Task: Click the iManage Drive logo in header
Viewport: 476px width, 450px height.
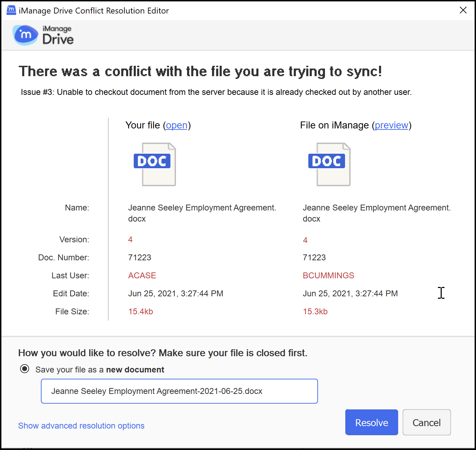Action: 43,35
